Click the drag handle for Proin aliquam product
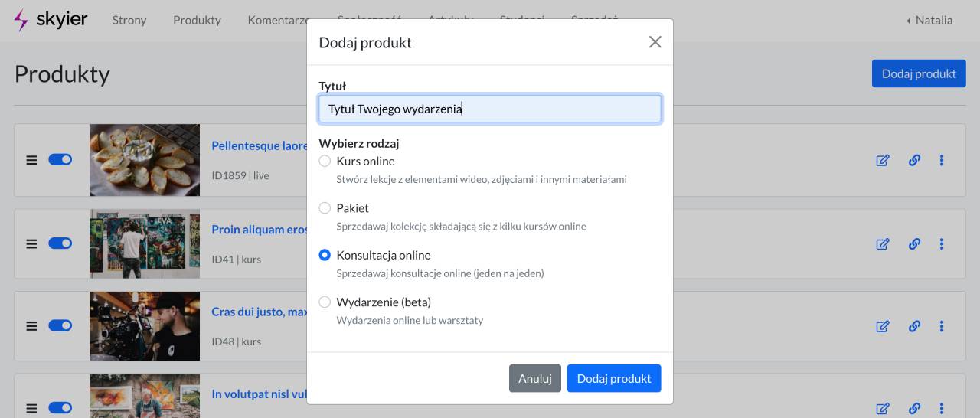Image resolution: width=980 pixels, height=418 pixels. point(31,244)
